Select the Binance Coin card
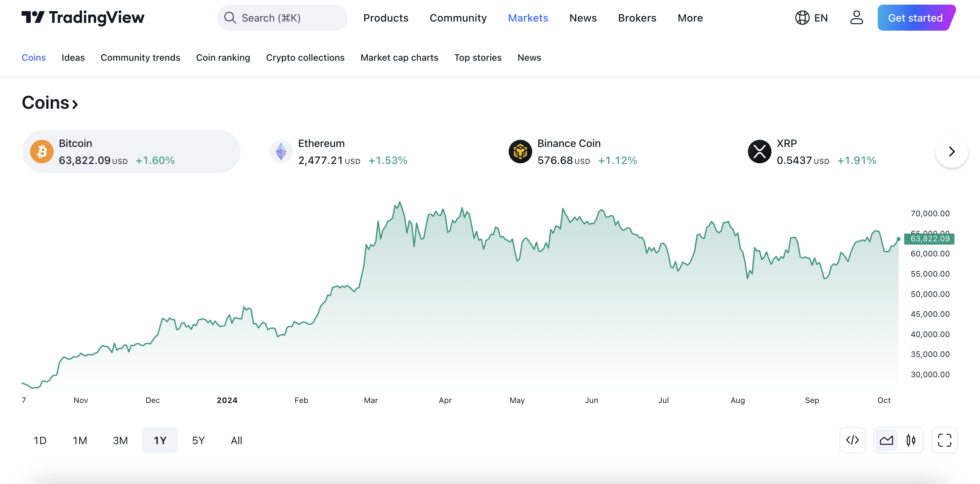The height and width of the screenshot is (484, 980). coord(610,152)
